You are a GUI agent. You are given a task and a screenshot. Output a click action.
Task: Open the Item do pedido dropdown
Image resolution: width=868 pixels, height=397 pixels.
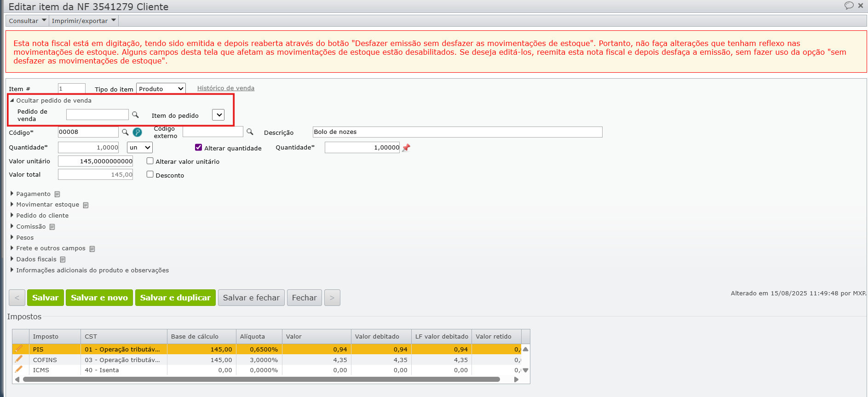(x=218, y=115)
